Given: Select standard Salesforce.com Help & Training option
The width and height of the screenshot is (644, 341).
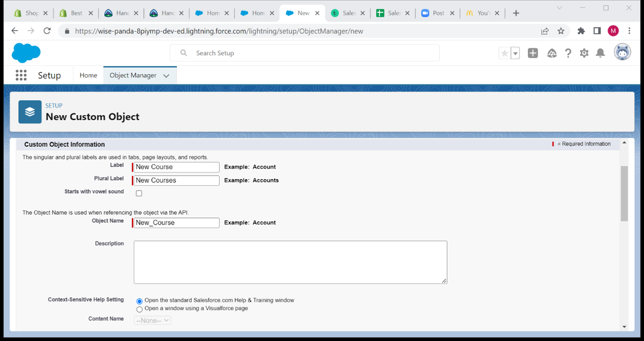Looking at the screenshot, I should coord(140,301).
